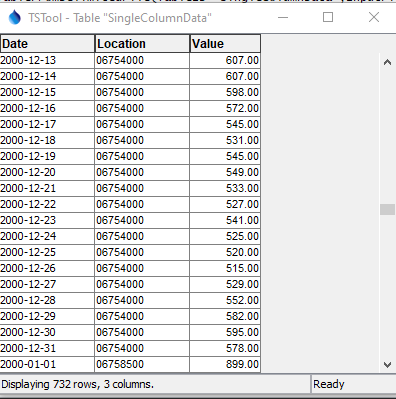Select date cell 2000-12-21
396x399 pixels.
[x=47, y=188]
